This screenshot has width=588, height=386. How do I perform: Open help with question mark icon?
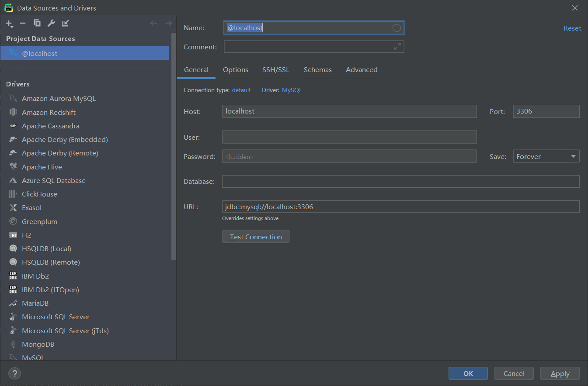tap(14, 373)
